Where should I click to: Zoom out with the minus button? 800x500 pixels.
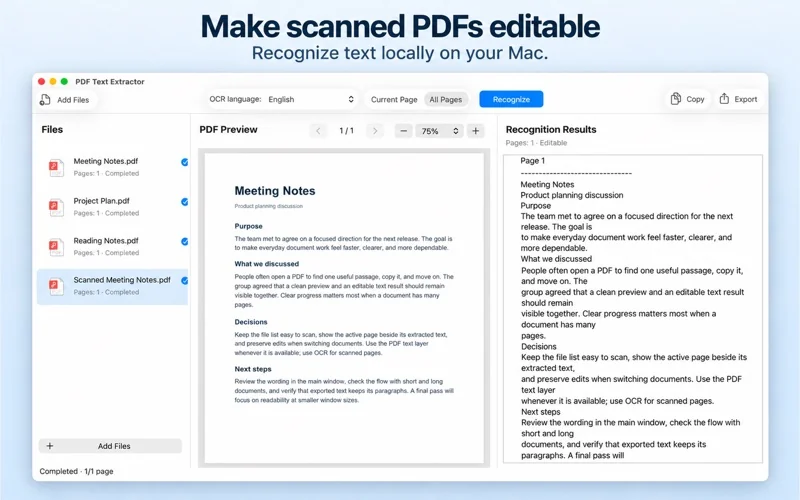coord(404,131)
